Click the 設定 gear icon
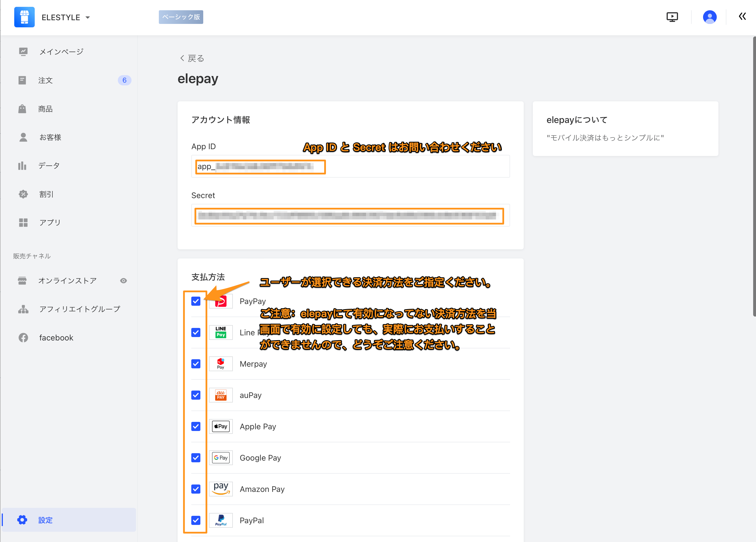The width and height of the screenshot is (756, 542). point(22,520)
